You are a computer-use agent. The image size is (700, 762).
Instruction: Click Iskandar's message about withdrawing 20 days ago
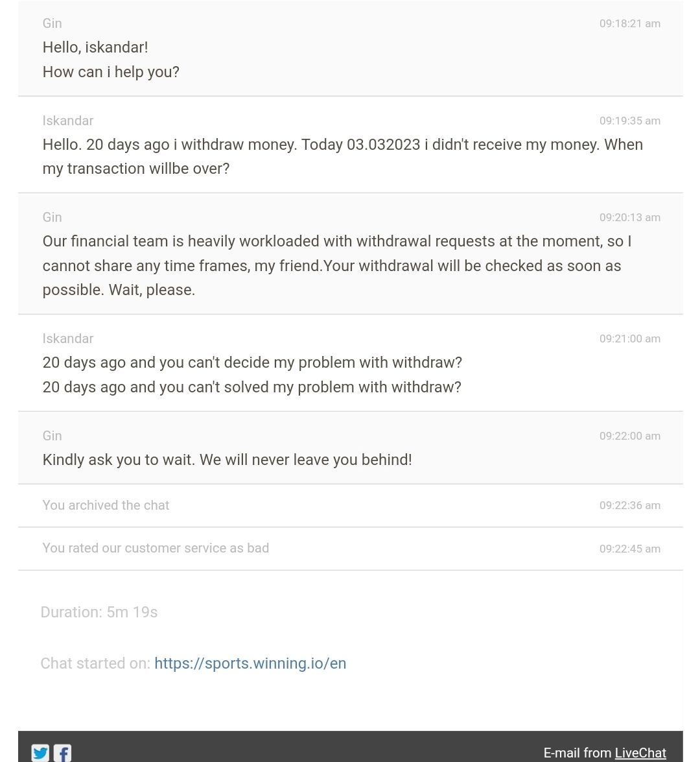tap(342, 156)
